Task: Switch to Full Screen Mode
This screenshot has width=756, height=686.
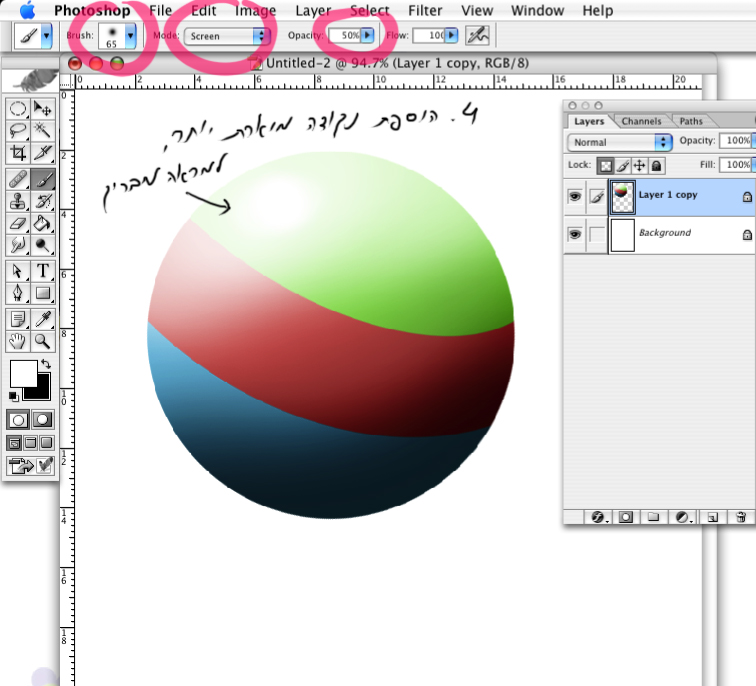Action: pos(47,443)
